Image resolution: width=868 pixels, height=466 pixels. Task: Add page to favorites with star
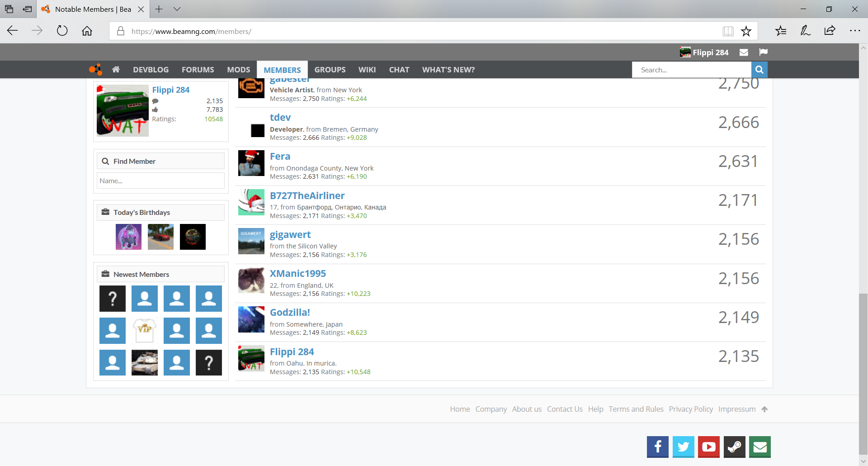pos(746,31)
